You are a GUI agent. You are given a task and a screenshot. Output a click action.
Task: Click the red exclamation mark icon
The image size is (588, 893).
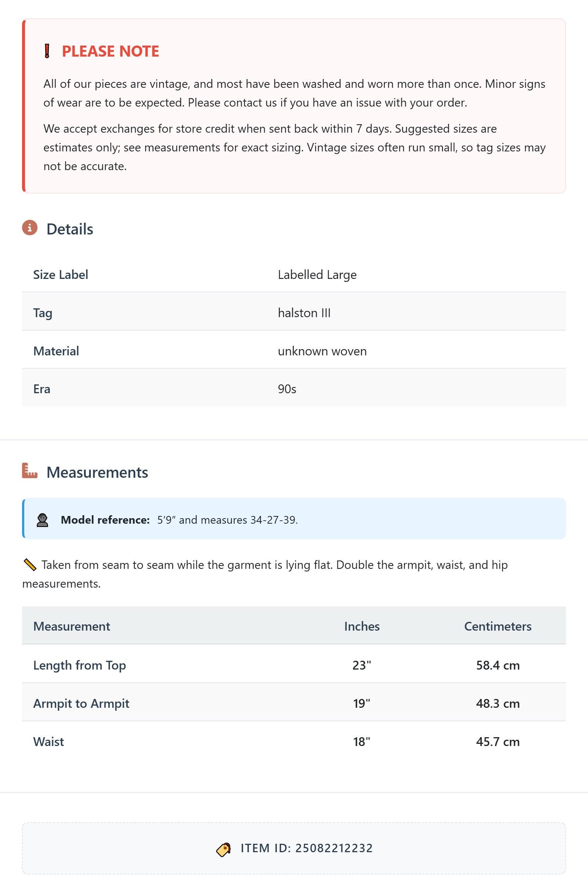pyautogui.click(x=47, y=51)
